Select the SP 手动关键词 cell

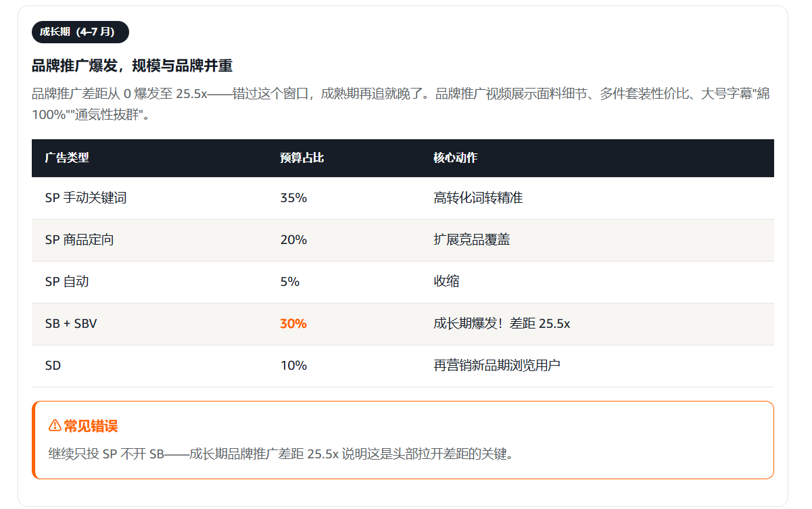tap(86, 198)
